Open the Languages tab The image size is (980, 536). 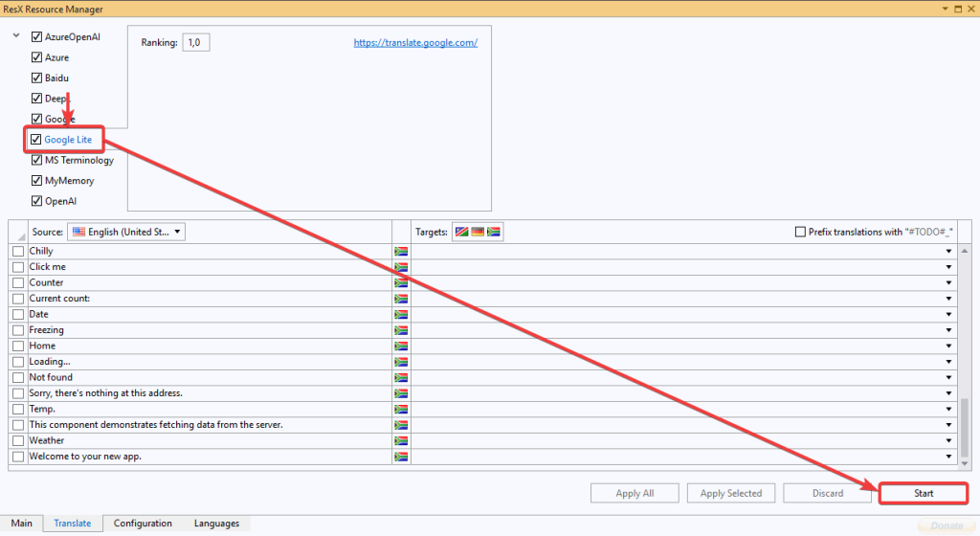216,524
